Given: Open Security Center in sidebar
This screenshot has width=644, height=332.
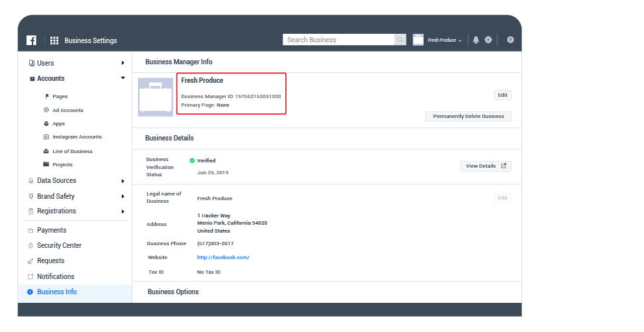Looking at the screenshot, I should (59, 245).
